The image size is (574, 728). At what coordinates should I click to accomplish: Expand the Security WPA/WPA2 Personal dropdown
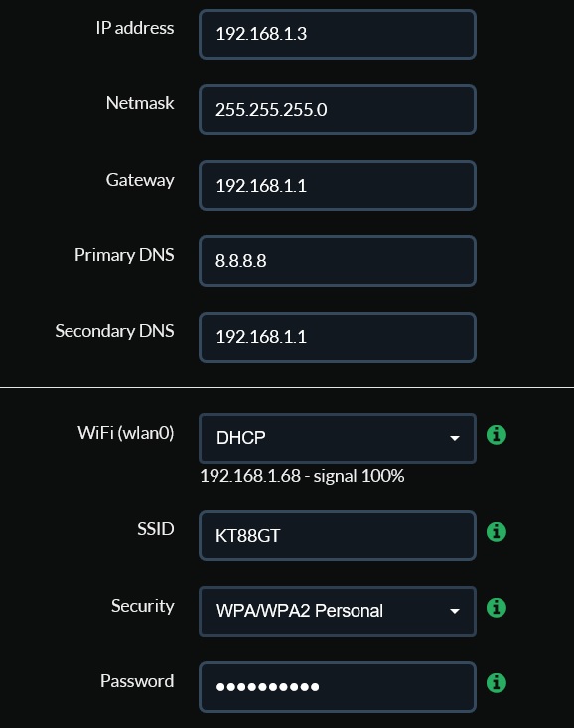[338, 611]
